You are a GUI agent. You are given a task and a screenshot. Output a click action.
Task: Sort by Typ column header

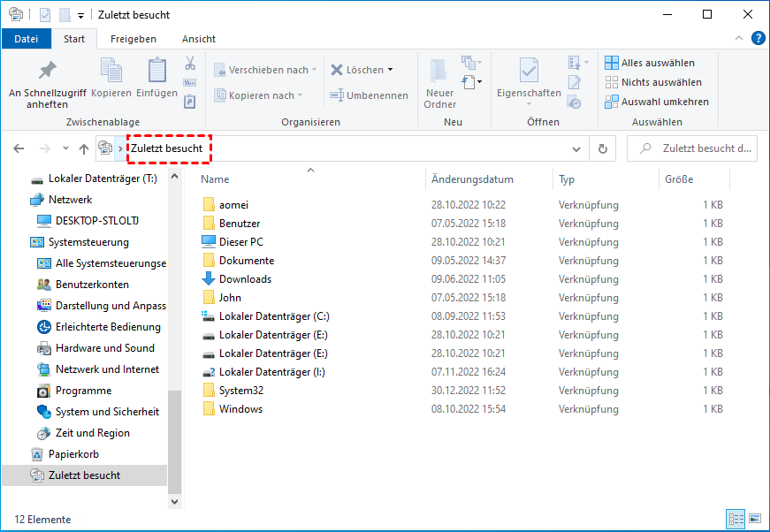coord(566,179)
